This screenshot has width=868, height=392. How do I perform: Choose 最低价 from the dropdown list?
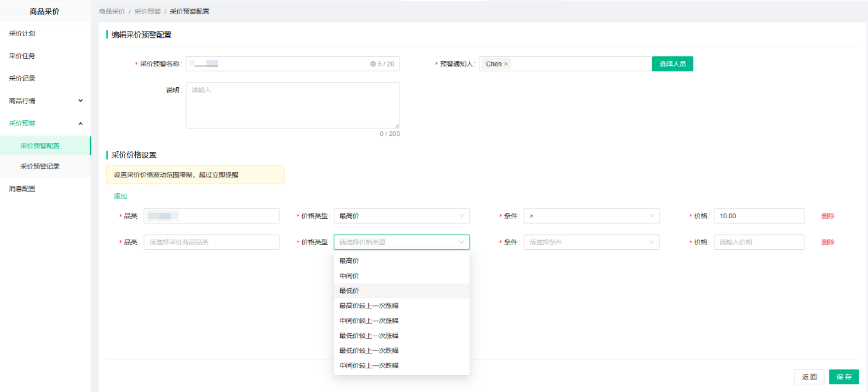(x=401, y=291)
